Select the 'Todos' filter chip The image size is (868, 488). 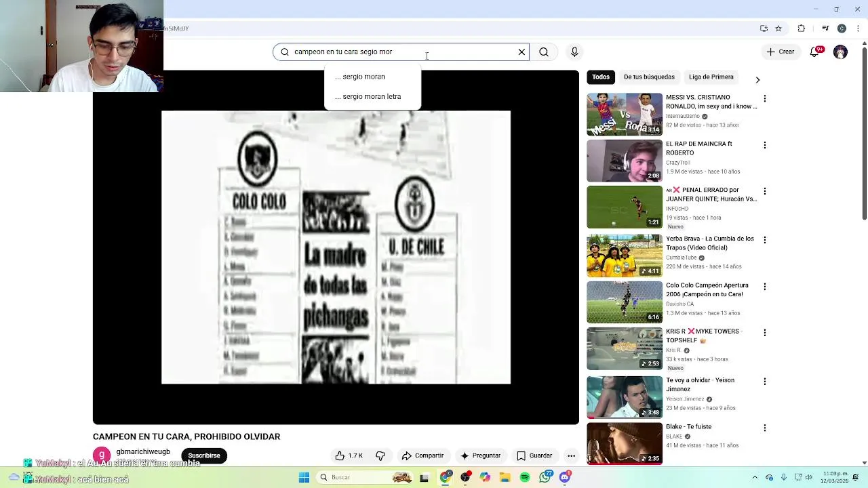coord(601,77)
